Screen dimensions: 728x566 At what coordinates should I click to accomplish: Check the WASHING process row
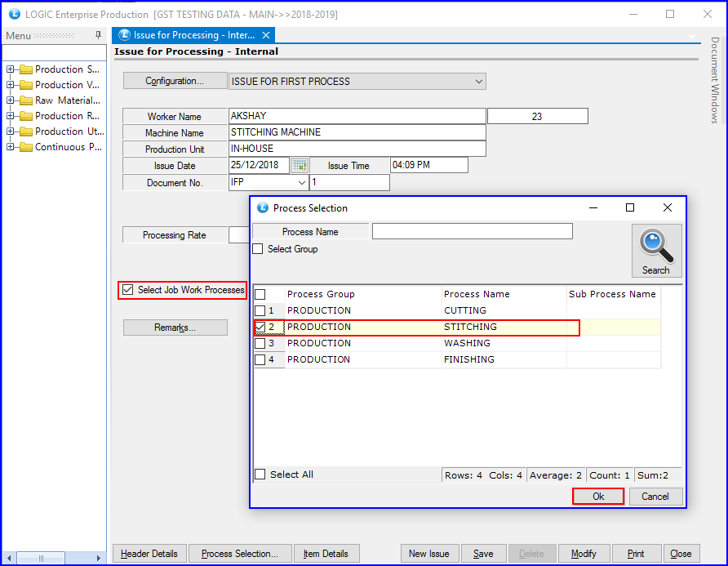[260, 343]
